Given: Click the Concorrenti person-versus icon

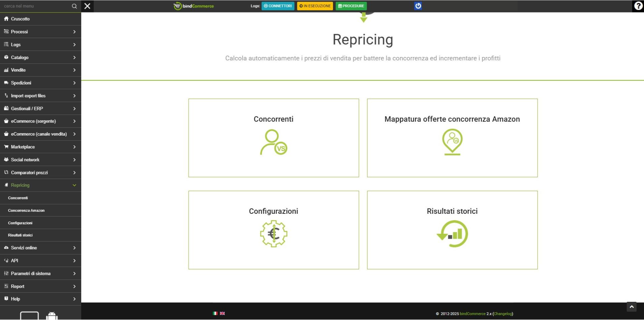Looking at the screenshot, I should tap(273, 142).
